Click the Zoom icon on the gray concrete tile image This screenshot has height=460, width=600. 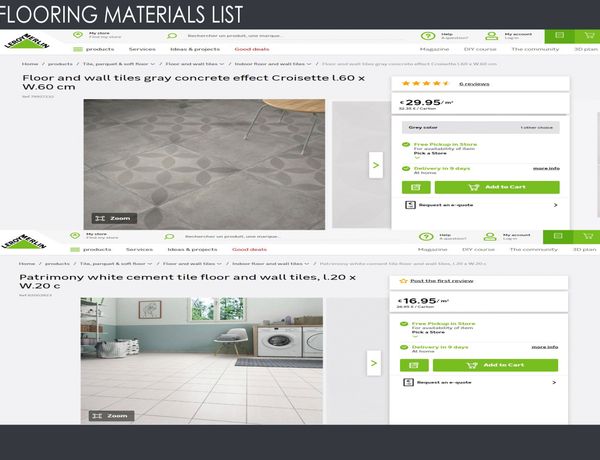113,217
